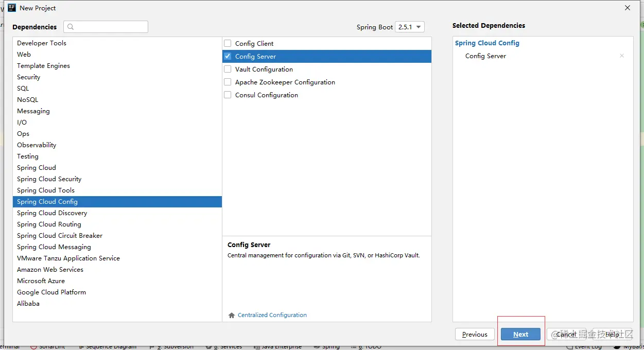Enable the Consul Configuration checkbox
The height and width of the screenshot is (350, 644).
[228, 95]
